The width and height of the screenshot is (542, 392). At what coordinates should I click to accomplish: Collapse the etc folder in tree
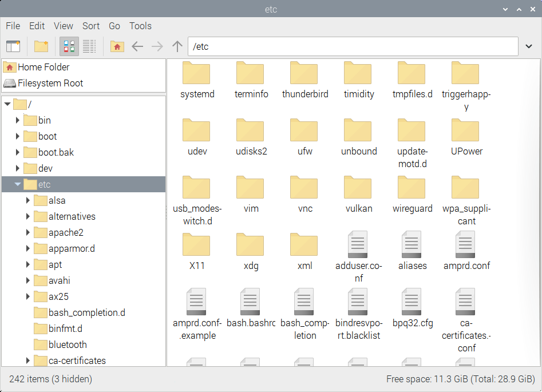pyautogui.click(x=18, y=184)
